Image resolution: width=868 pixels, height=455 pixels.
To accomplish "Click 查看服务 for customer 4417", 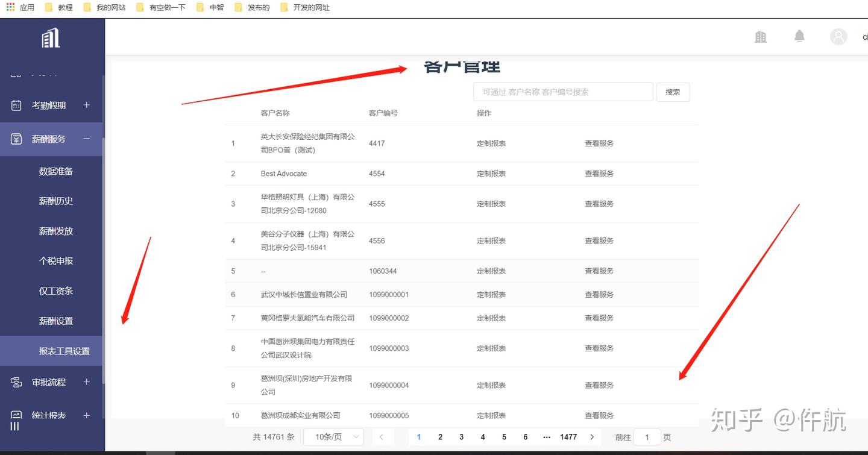I will [599, 143].
